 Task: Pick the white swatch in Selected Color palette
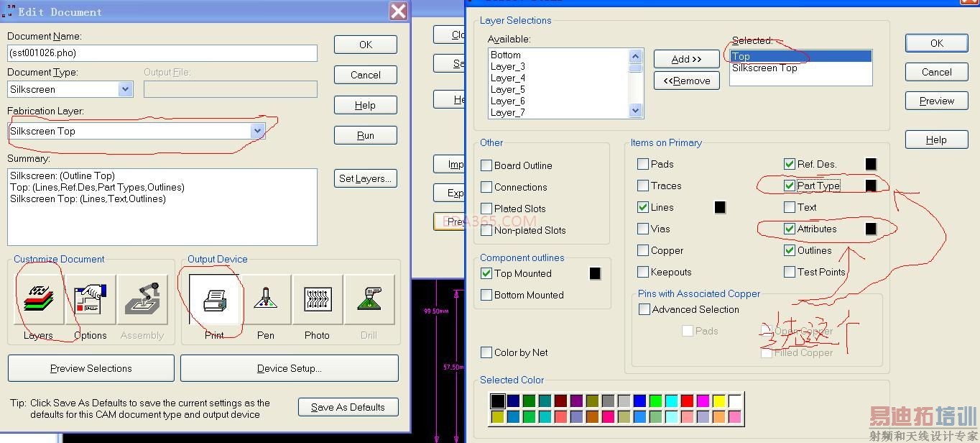(x=735, y=401)
